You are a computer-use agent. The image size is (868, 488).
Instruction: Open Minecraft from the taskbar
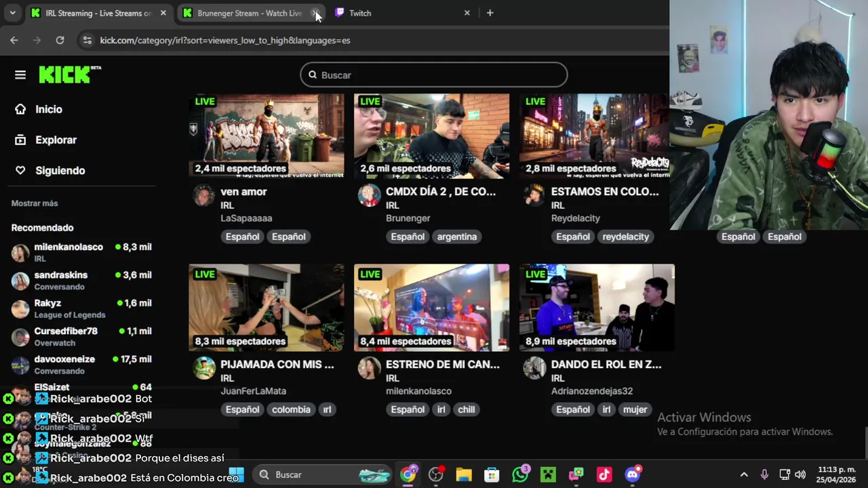(x=547, y=474)
